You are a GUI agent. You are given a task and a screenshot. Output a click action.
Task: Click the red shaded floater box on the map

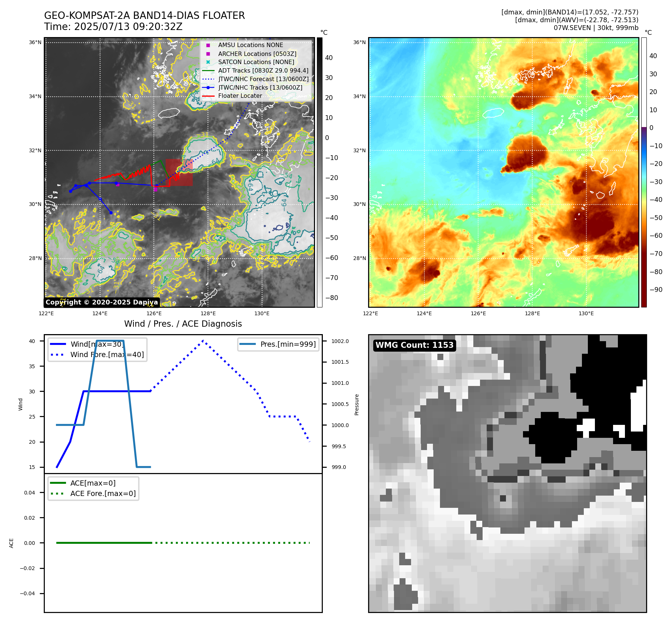[179, 172]
